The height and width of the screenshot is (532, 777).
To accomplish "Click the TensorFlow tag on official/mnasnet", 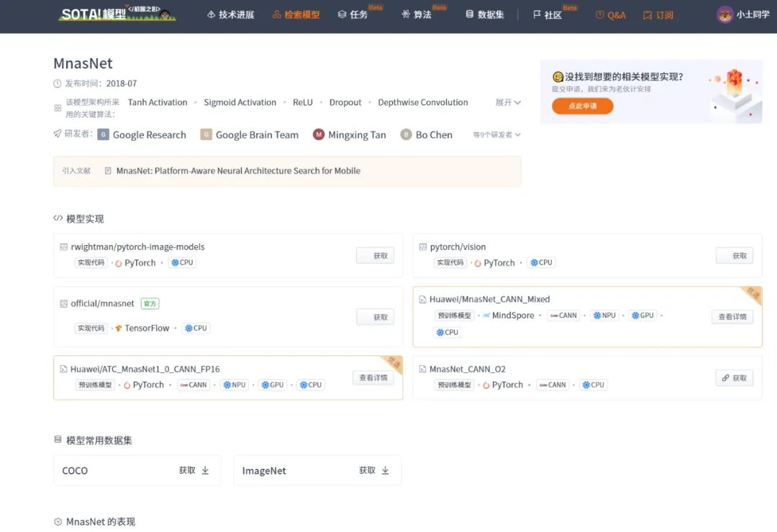I will tap(142, 328).
